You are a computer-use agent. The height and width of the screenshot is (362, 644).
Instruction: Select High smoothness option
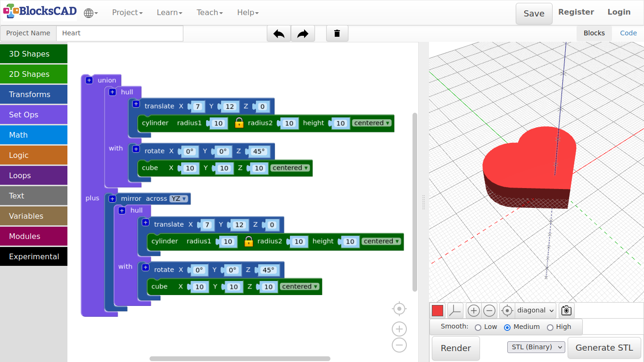(x=550, y=327)
